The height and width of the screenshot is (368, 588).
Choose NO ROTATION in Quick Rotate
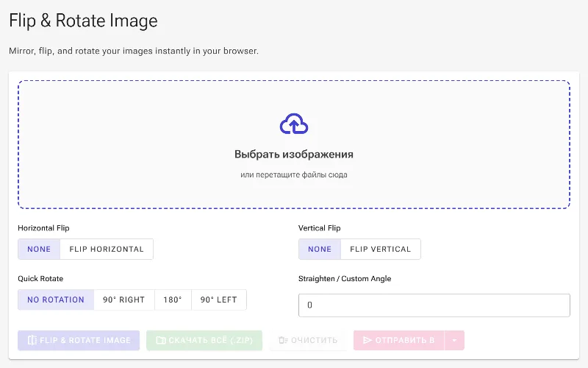(56, 300)
